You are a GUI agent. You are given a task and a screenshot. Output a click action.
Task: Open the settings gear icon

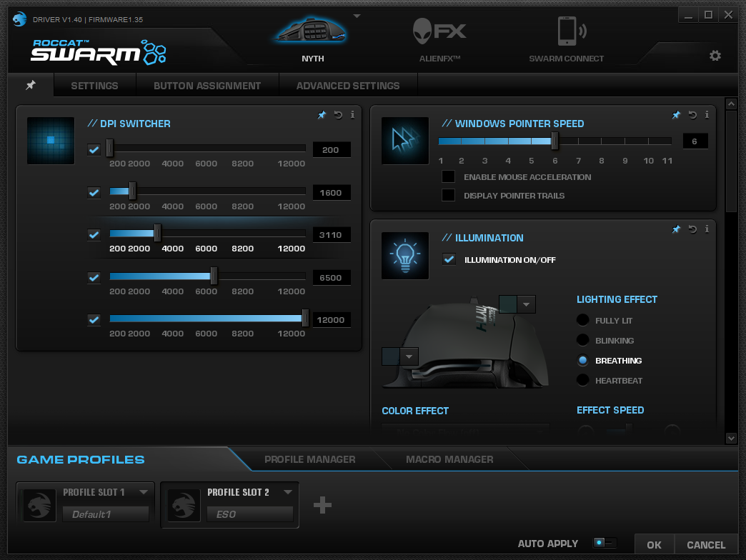[715, 56]
